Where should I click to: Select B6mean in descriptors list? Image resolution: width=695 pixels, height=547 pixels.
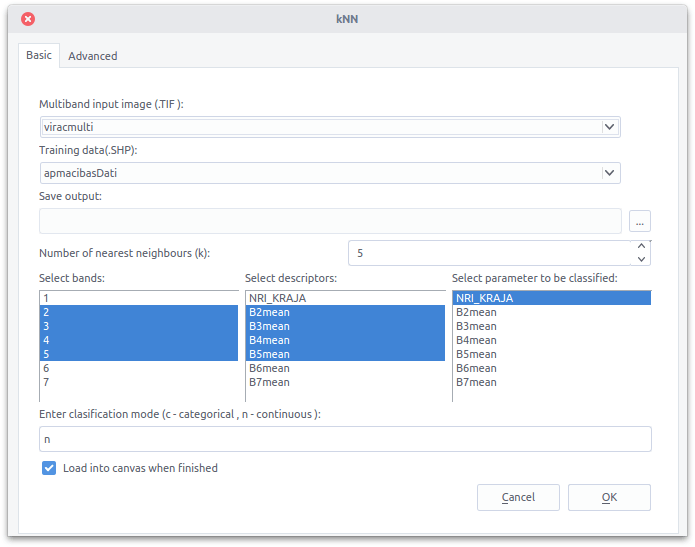pyautogui.click(x=345, y=368)
